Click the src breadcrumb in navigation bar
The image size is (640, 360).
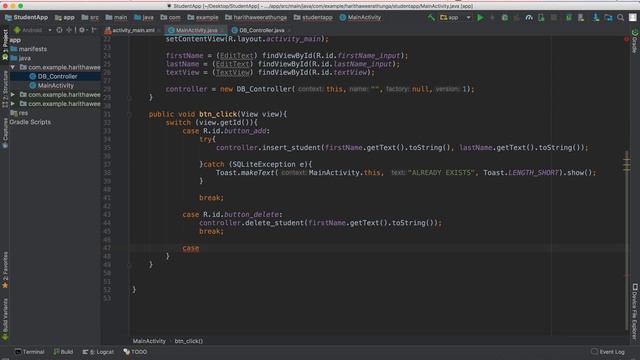tap(90, 18)
